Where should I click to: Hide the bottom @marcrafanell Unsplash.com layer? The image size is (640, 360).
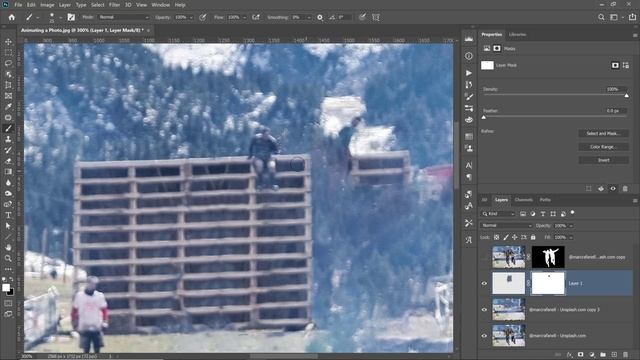(x=484, y=336)
